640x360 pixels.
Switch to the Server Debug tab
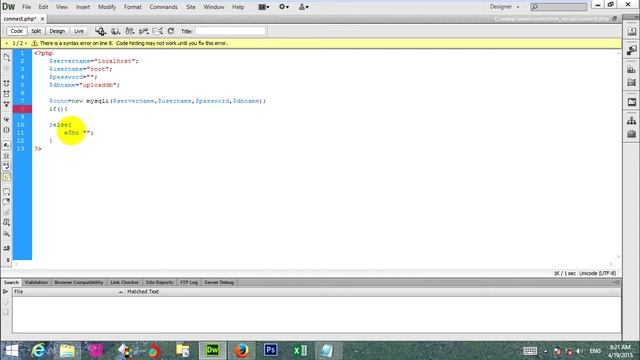(x=219, y=282)
